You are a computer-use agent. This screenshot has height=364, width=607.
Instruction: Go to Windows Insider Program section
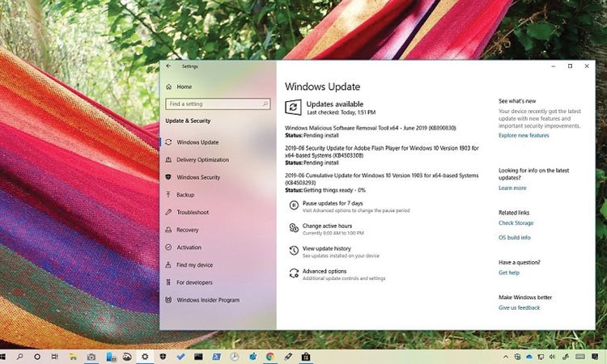[207, 300]
